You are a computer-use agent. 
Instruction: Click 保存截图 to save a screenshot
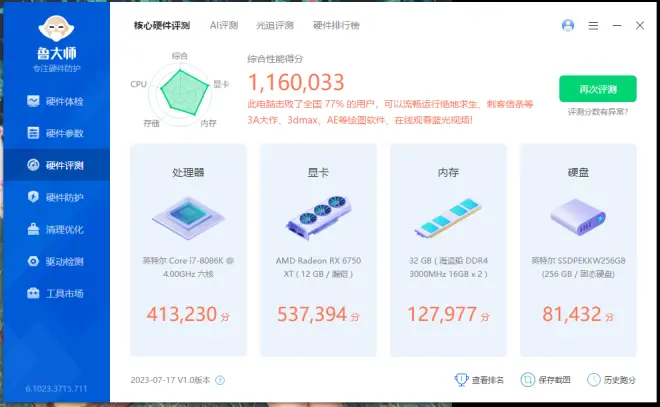[x=548, y=380]
